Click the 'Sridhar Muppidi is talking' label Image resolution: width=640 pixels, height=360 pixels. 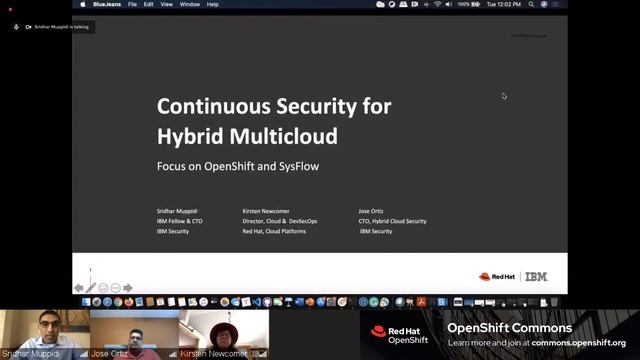point(61,27)
